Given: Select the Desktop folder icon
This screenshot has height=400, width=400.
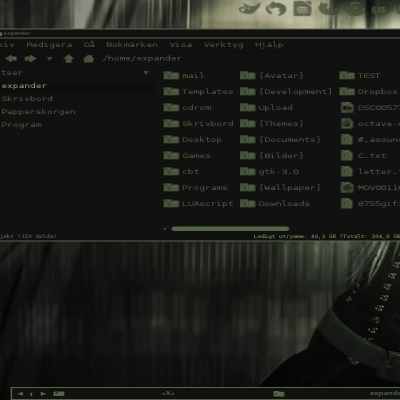Looking at the screenshot, I should click(x=171, y=140).
